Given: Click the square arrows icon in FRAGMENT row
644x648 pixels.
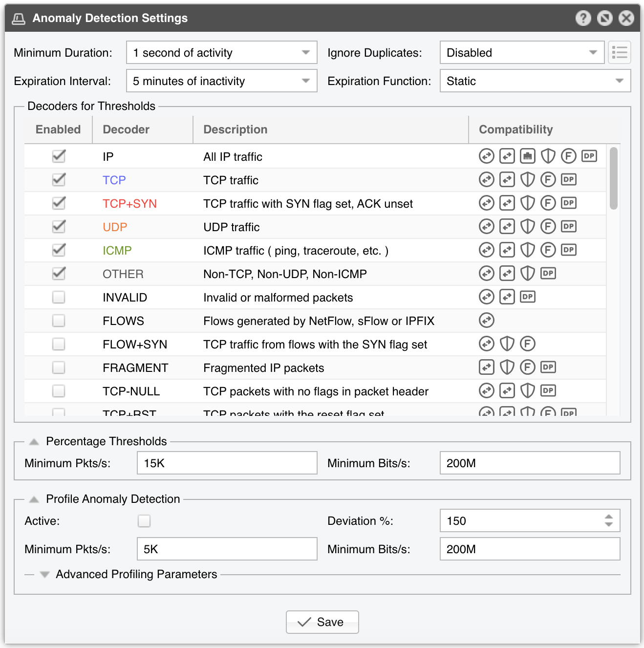Looking at the screenshot, I should tap(487, 367).
